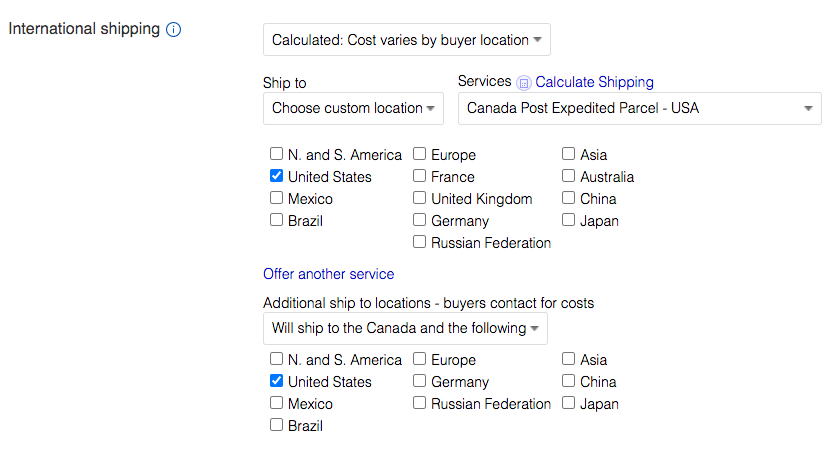Check Asia in additional ship to locations
Image resolution: width=839 pixels, height=454 pixels.
[x=568, y=359]
